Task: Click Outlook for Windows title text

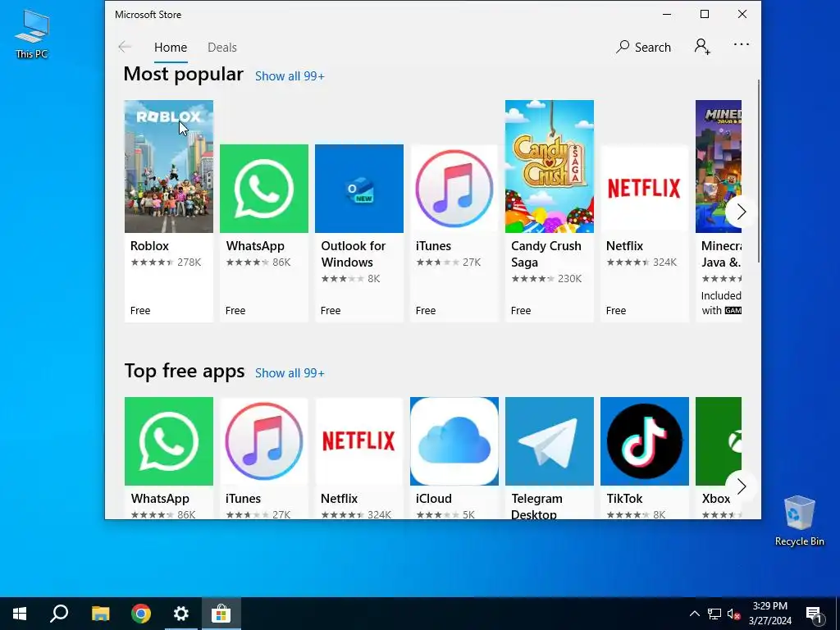Action: (x=353, y=254)
